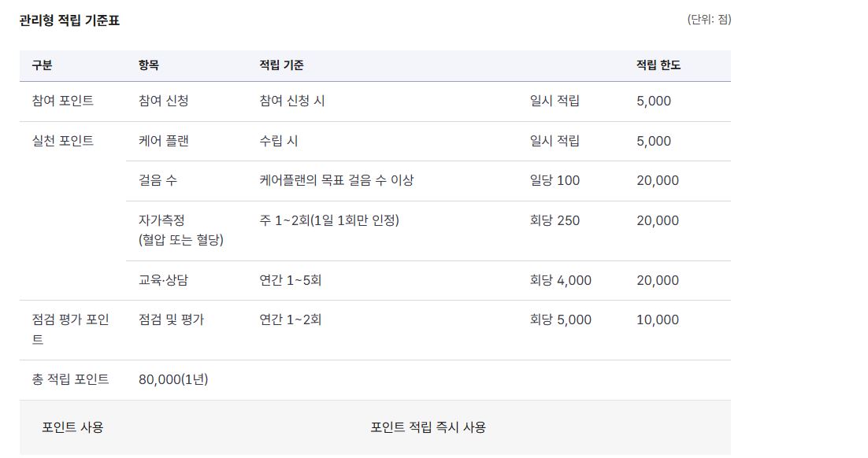
Task: Select the 80,000(1년) total points value
Action: coord(173,379)
